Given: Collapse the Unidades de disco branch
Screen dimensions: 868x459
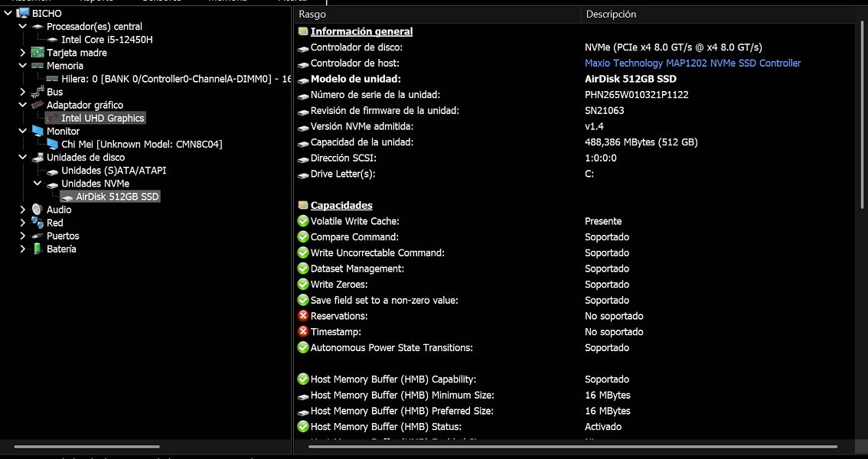Looking at the screenshot, I should coord(23,157).
